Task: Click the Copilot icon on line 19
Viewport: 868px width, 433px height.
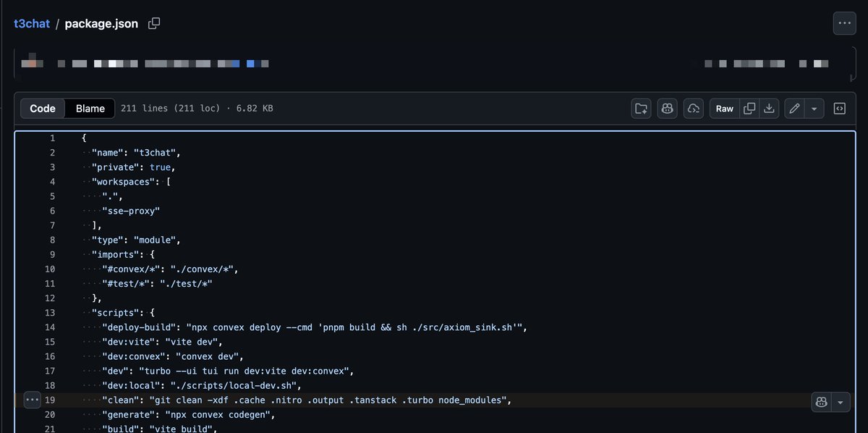Action: 822,402
